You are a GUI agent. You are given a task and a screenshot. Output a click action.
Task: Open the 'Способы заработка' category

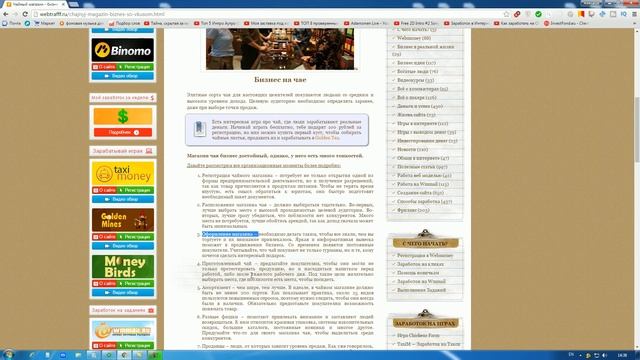(424, 201)
